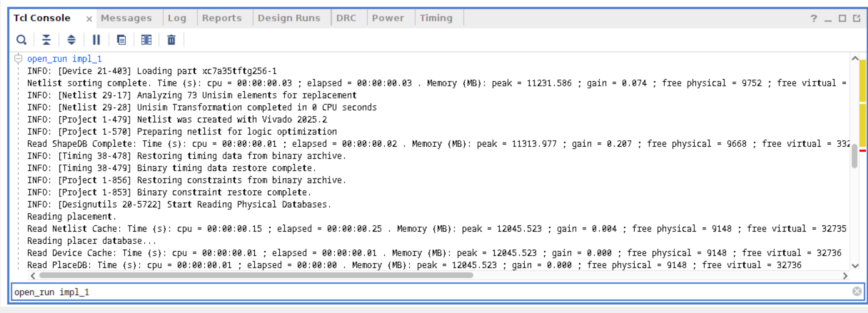Switch to the Messages tab
The image size is (868, 313).
tap(126, 18)
